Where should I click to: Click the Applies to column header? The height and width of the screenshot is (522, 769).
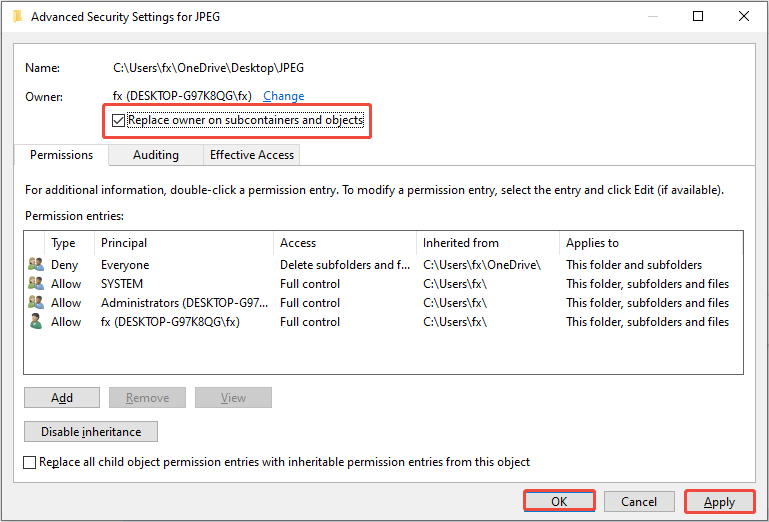[x=651, y=243]
